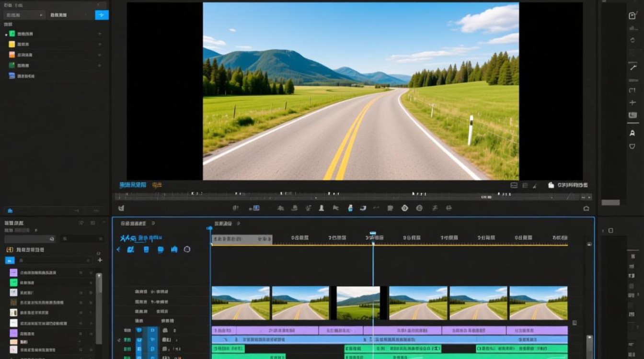Screen dimensions: 644x359
Task: Click the third video clip thumbnail with black bars
Action: tap(358, 303)
